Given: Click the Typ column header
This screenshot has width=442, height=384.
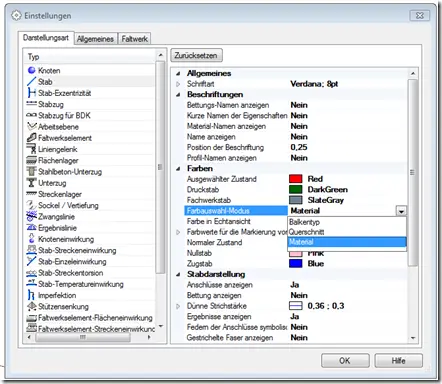Looking at the screenshot, I should click(x=90, y=57).
